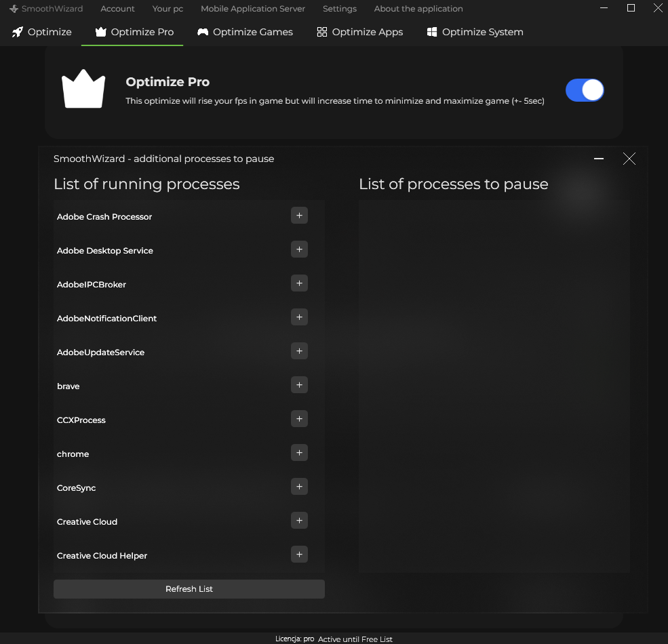Image resolution: width=668 pixels, height=644 pixels.
Task: Click the Refresh List button
Action: (x=189, y=588)
